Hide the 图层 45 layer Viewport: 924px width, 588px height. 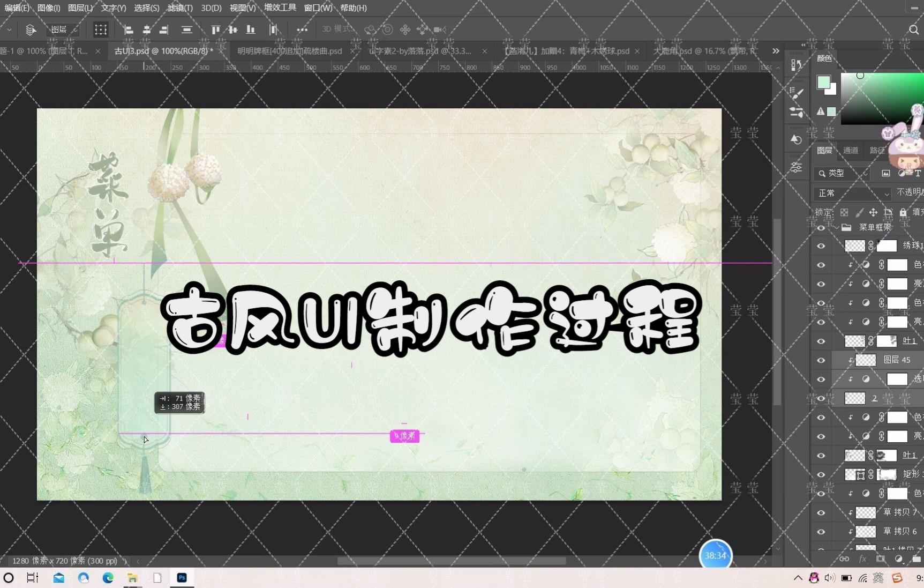[x=821, y=360]
